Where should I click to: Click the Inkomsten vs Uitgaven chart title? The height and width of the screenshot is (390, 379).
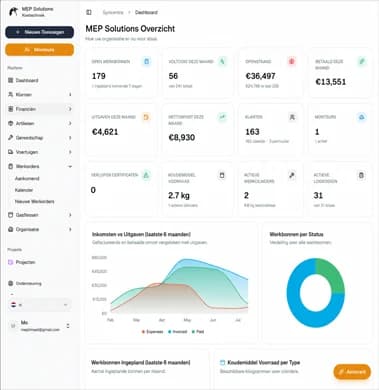(x=141, y=234)
